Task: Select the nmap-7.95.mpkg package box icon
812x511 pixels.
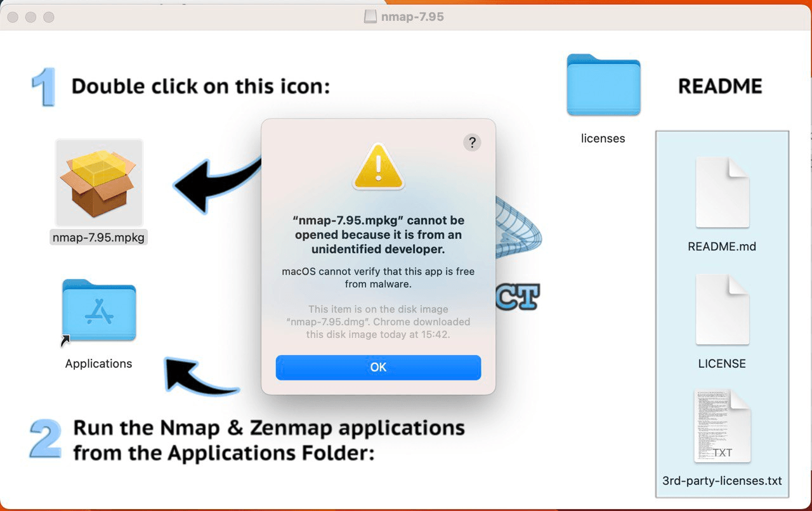Action: click(98, 183)
